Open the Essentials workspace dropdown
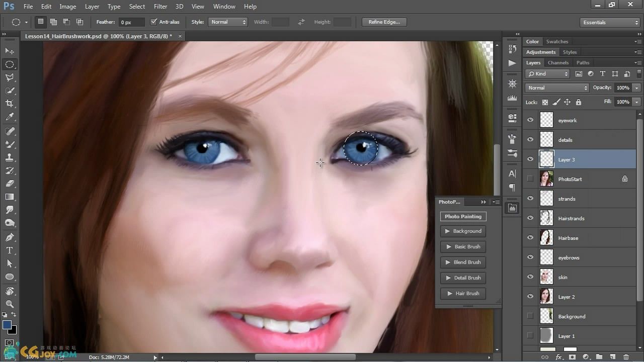The height and width of the screenshot is (362, 644). pyautogui.click(x=609, y=23)
